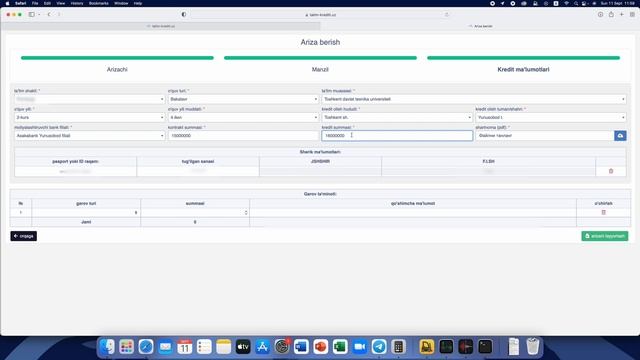Open Mail from the dock
This screenshot has width=640, height=360.
165,347
